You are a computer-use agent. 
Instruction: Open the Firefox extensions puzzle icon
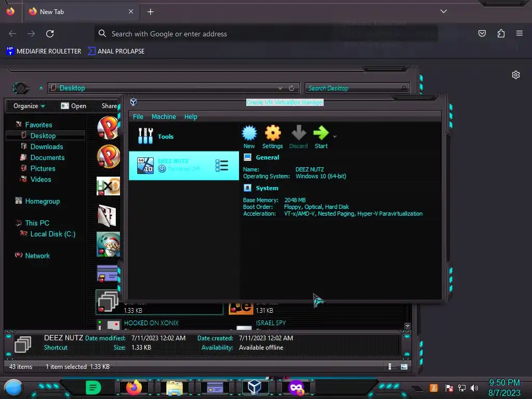pos(501,33)
